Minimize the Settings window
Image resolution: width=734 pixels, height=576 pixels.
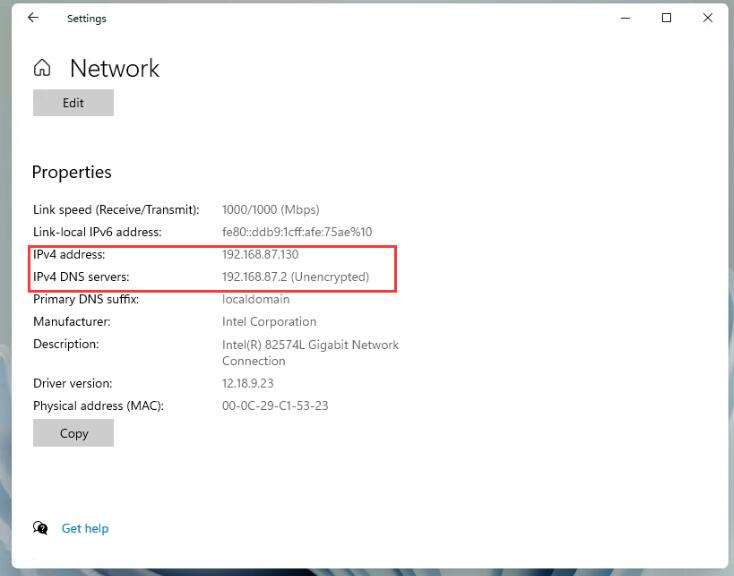click(626, 18)
